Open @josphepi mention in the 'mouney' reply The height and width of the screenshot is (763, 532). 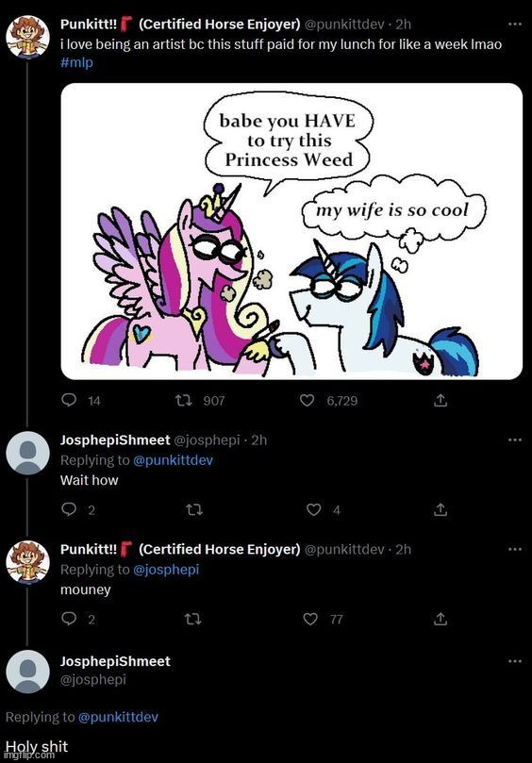pos(166,570)
